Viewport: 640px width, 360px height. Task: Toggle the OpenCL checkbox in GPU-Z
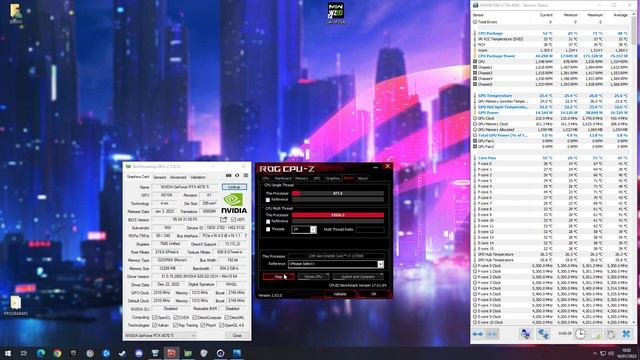(154, 317)
